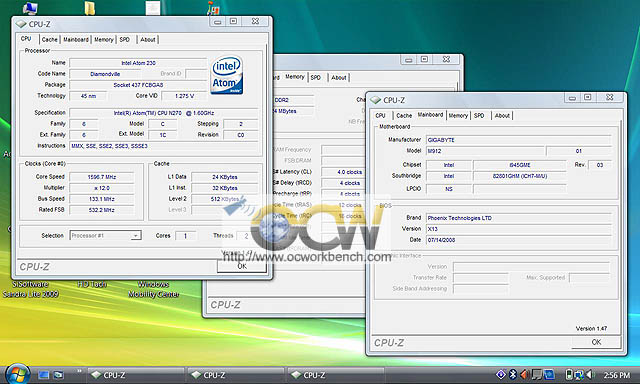Open About tab in the processor window
Image resolution: width=640 pixels, height=384 pixels.
pyautogui.click(x=148, y=40)
